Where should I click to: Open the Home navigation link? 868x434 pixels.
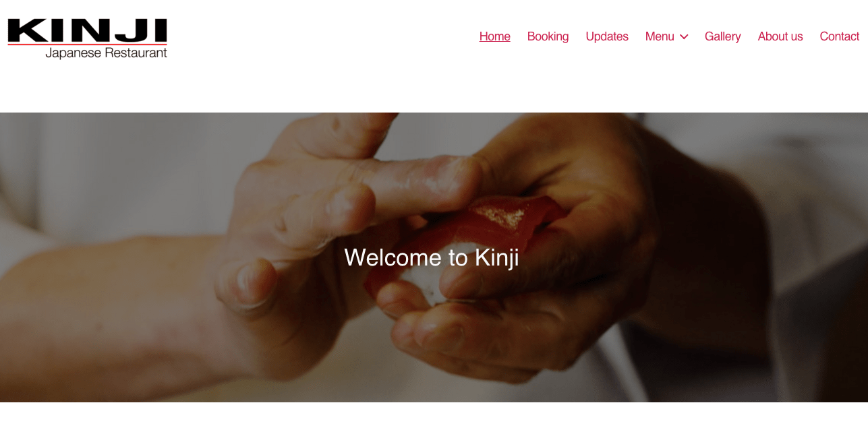tap(494, 36)
